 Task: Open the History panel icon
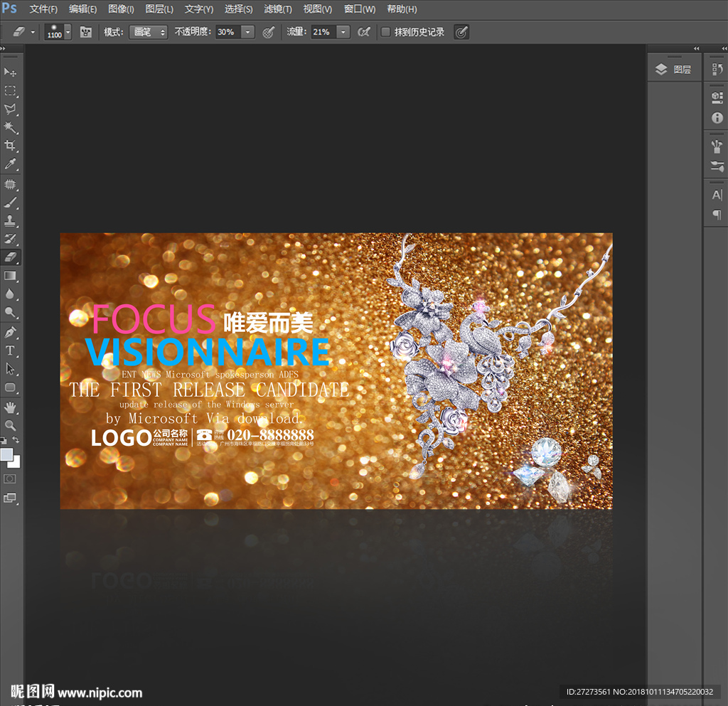click(x=717, y=69)
